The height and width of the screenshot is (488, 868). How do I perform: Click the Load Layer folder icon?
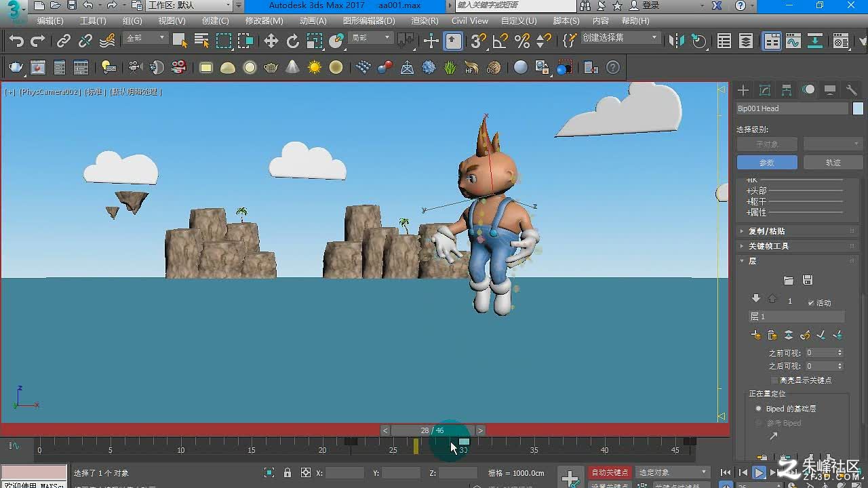(x=788, y=280)
